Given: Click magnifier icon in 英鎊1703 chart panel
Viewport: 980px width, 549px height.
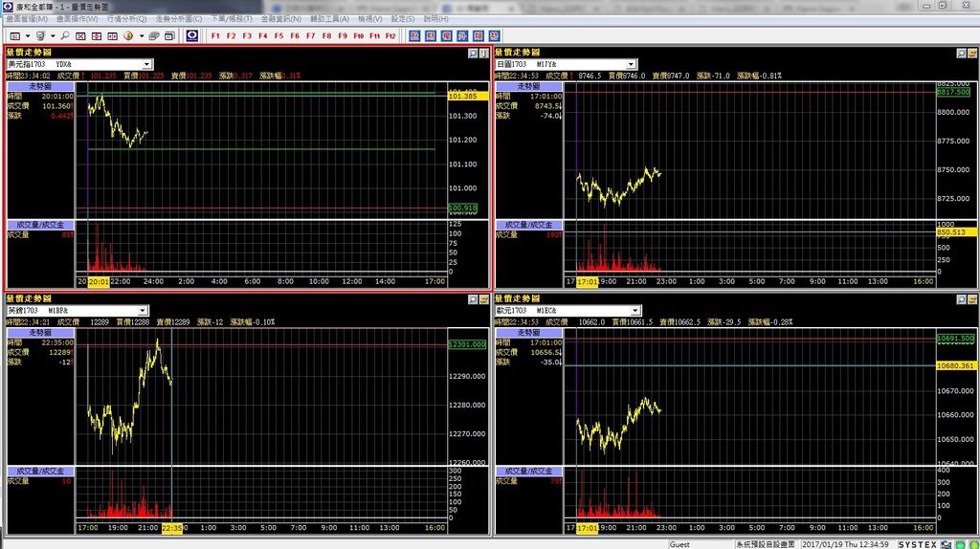Looking at the screenshot, I should point(473,299).
